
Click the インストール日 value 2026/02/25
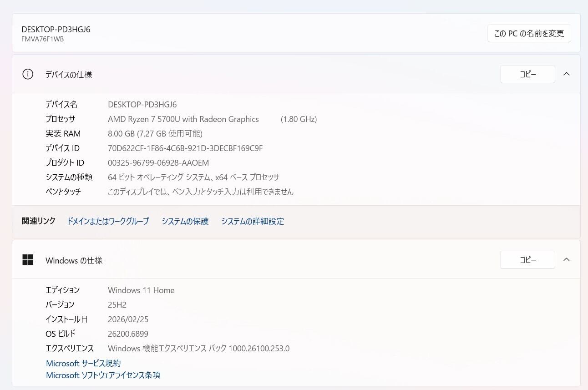click(x=128, y=319)
